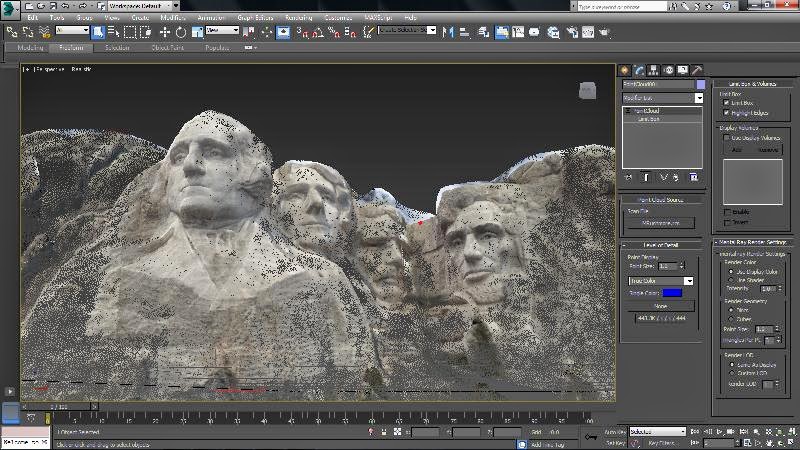
Task: Click the timeline frame slider handle
Action: point(59,407)
